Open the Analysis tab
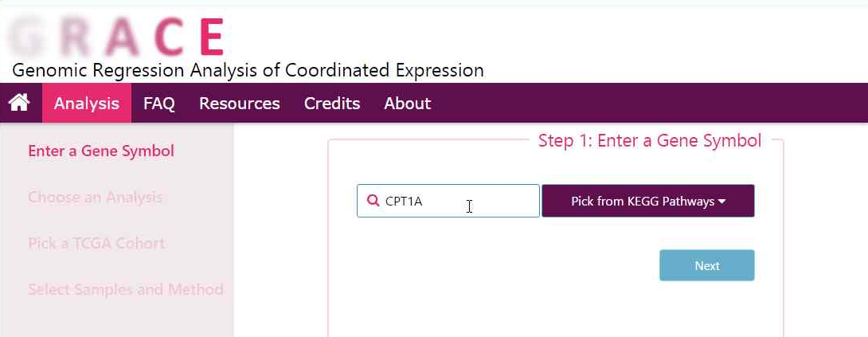 86,104
